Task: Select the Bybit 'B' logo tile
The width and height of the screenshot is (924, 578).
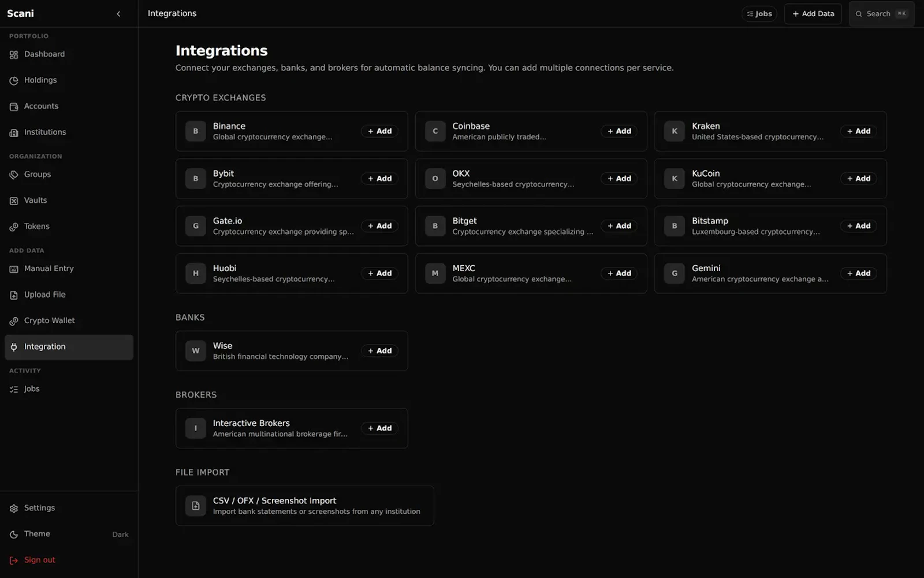Action: pyautogui.click(x=196, y=179)
